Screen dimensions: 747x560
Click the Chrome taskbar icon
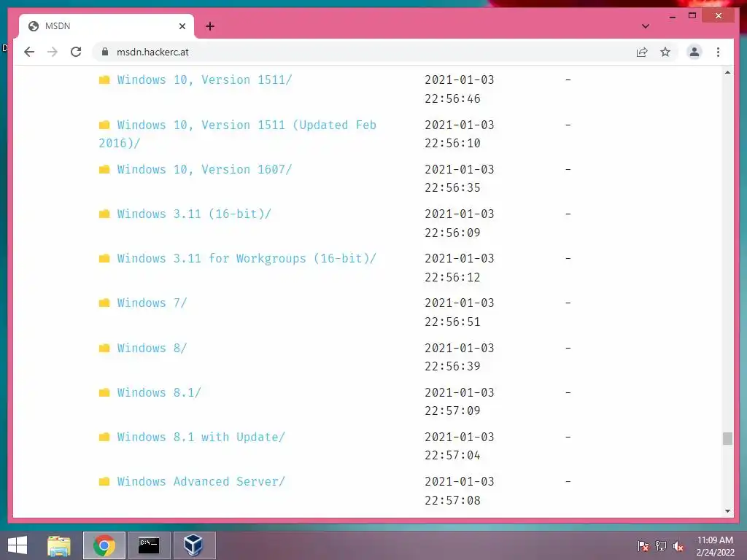104,545
